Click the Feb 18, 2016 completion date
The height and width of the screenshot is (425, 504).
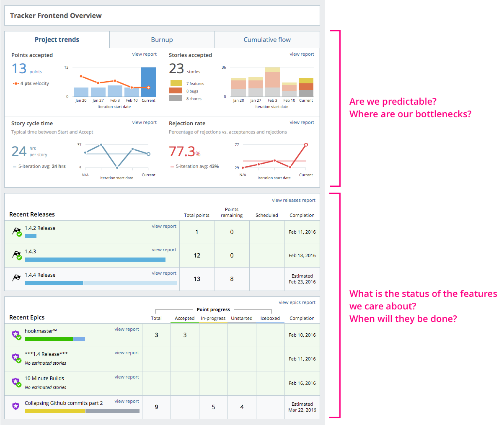pos(302,255)
